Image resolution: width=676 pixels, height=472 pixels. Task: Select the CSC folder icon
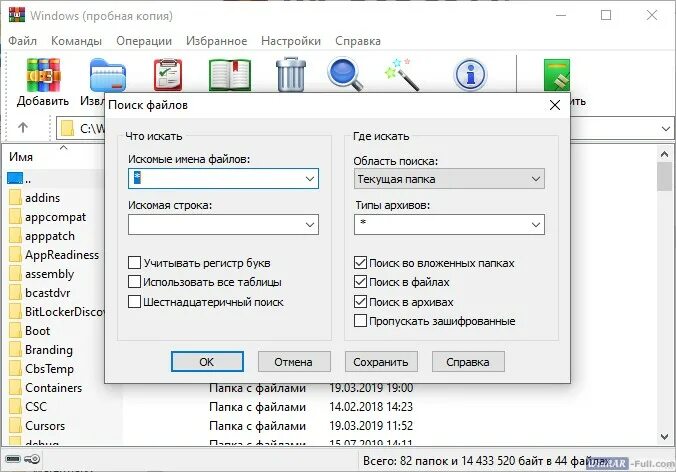click(15, 406)
